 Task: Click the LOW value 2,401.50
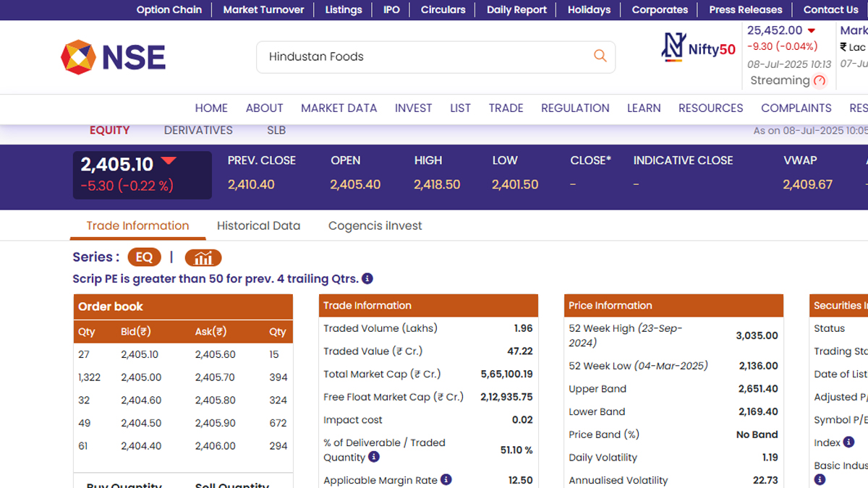515,184
